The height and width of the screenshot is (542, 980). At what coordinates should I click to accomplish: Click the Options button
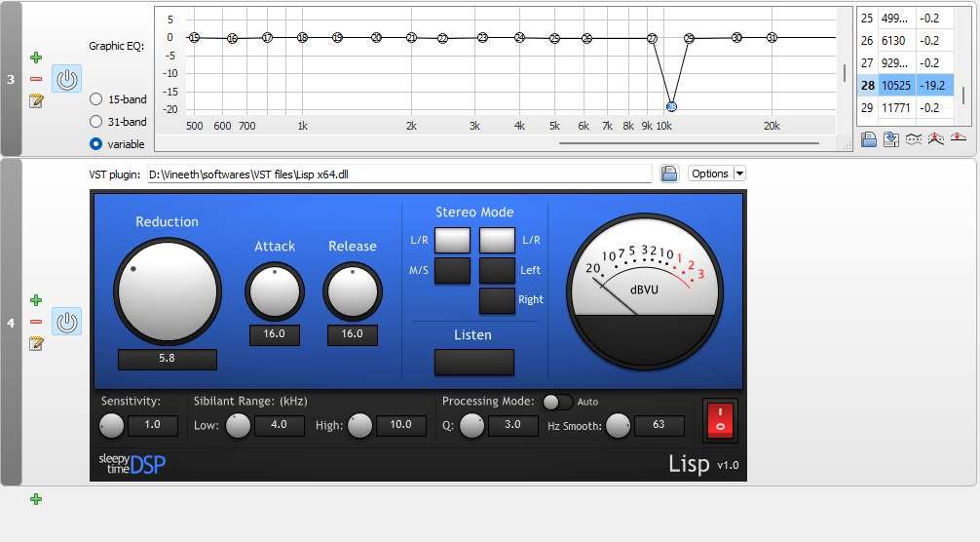(710, 174)
